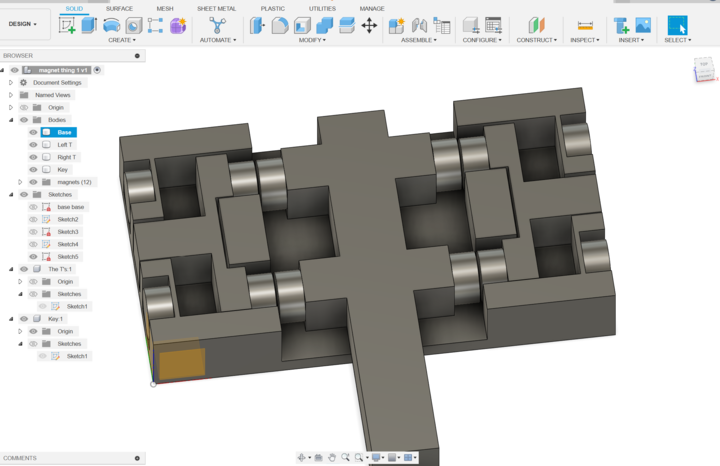Open the UTILITIES tab

(x=322, y=8)
